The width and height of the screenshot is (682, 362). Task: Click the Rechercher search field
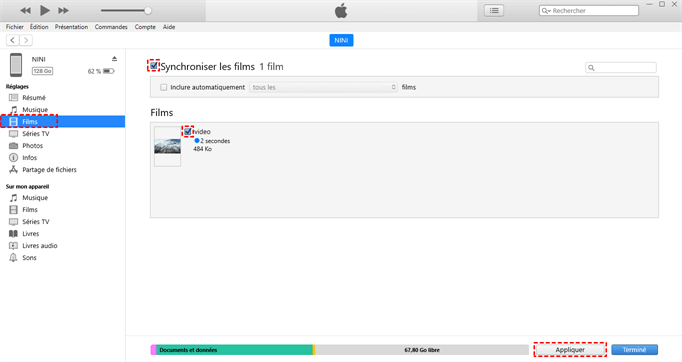tap(589, 10)
